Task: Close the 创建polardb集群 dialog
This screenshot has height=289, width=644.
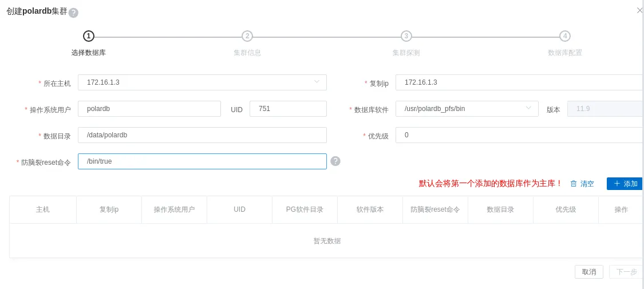Action: (x=639, y=10)
